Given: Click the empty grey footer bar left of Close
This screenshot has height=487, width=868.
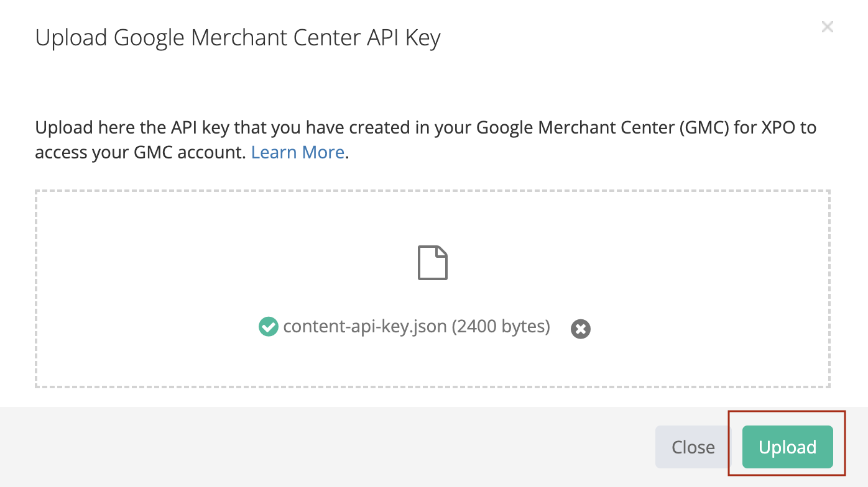Looking at the screenshot, I should (x=311, y=447).
